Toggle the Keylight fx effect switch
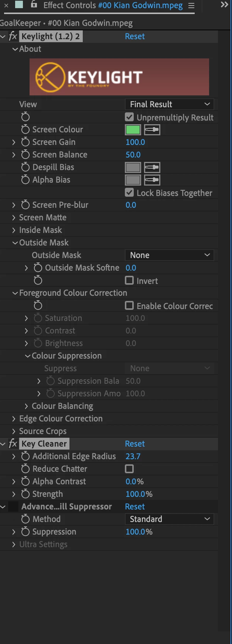Screen dimensions: 232x644 pos(13,36)
